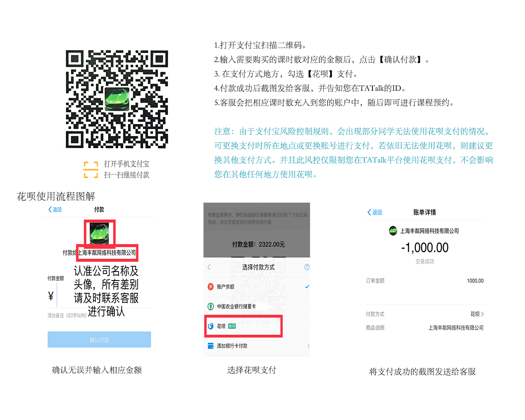This screenshot has width=525, height=420.
Task: Select 账户余额 payment option
Action: pos(257,287)
